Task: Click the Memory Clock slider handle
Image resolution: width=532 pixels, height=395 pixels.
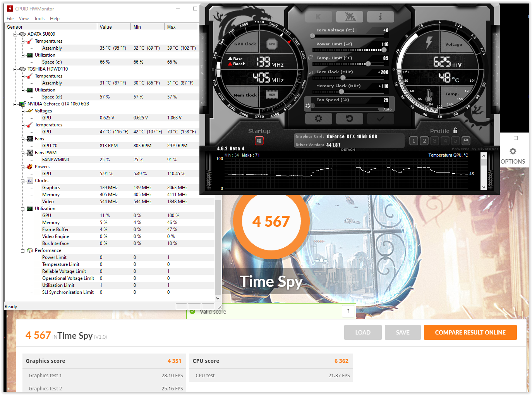Action: tap(341, 91)
